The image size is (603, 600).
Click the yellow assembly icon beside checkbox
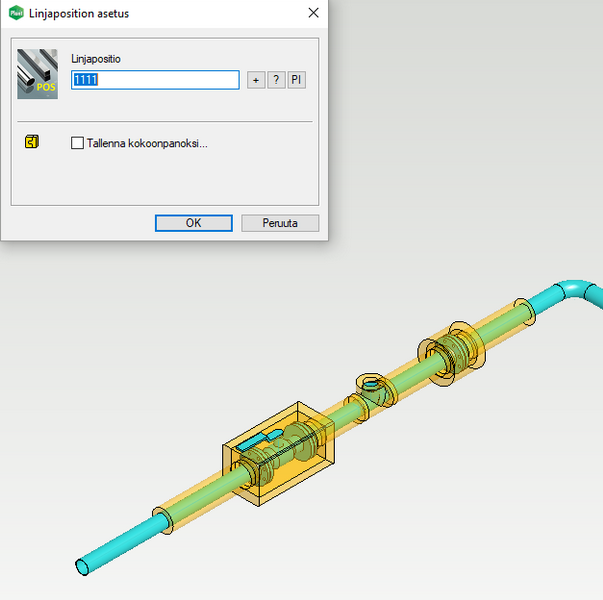point(31,142)
